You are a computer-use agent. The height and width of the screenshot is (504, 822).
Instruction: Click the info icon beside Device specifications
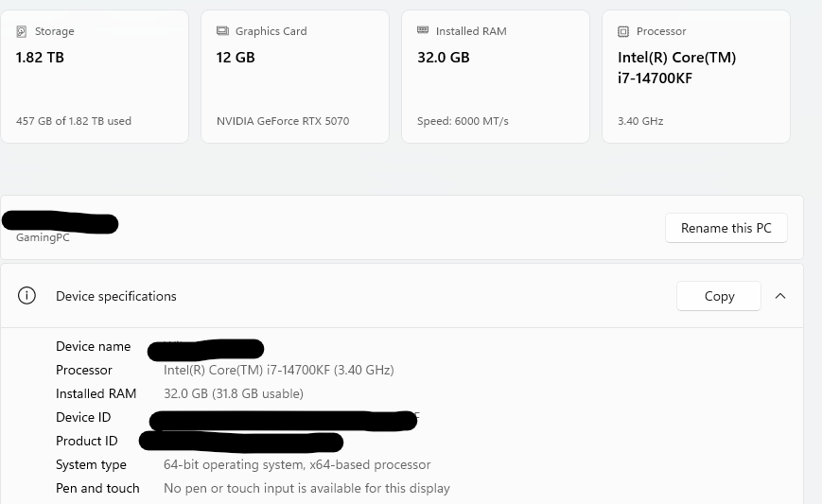[x=26, y=296]
